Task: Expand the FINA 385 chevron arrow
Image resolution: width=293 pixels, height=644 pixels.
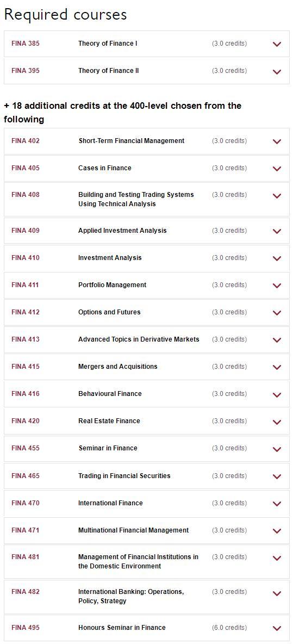Action: [277, 45]
